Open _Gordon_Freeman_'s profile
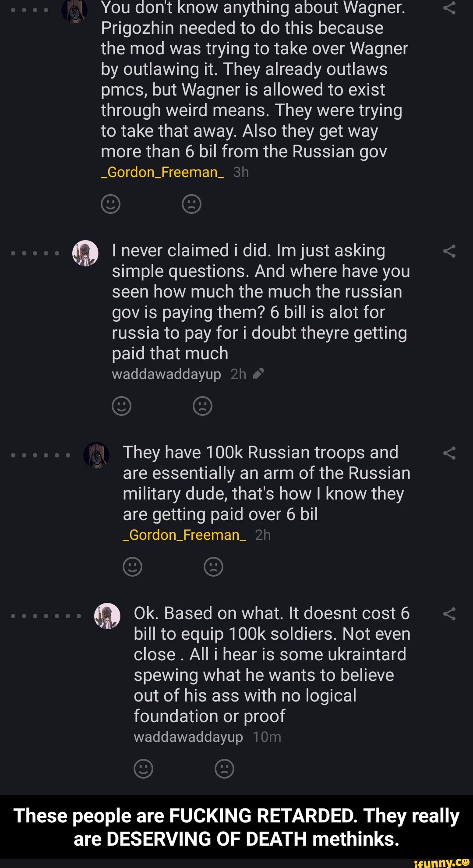The image size is (473, 868). pos(162,172)
